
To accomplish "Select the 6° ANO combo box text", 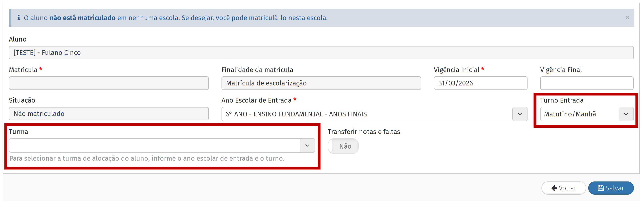I will tap(296, 114).
